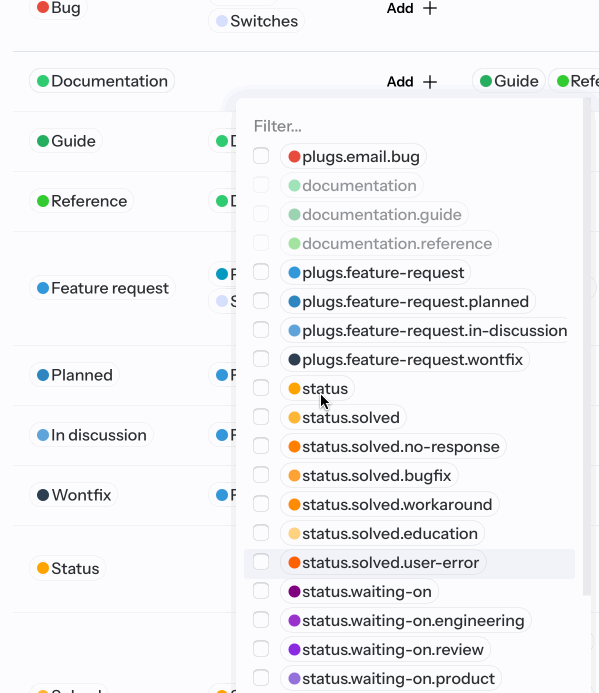The image size is (599, 693).
Task: Select the plugs.email.bug label chip
Action: pyautogui.click(x=353, y=156)
